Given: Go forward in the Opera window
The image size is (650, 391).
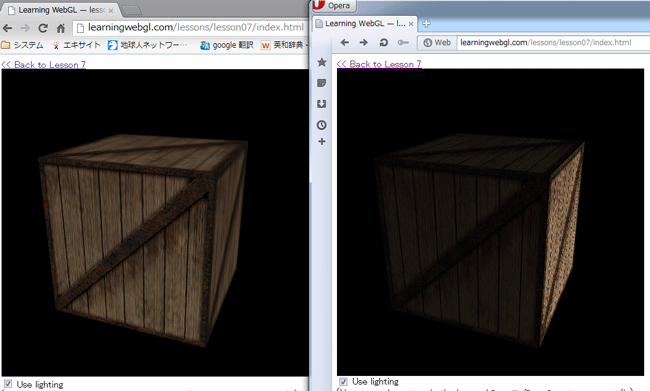Looking at the screenshot, I should click(x=364, y=42).
